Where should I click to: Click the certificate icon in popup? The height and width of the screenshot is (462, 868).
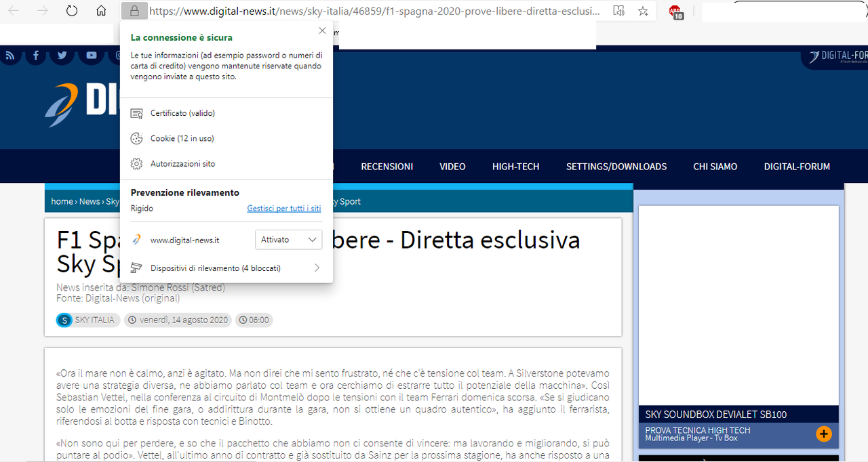coord(136,113)
